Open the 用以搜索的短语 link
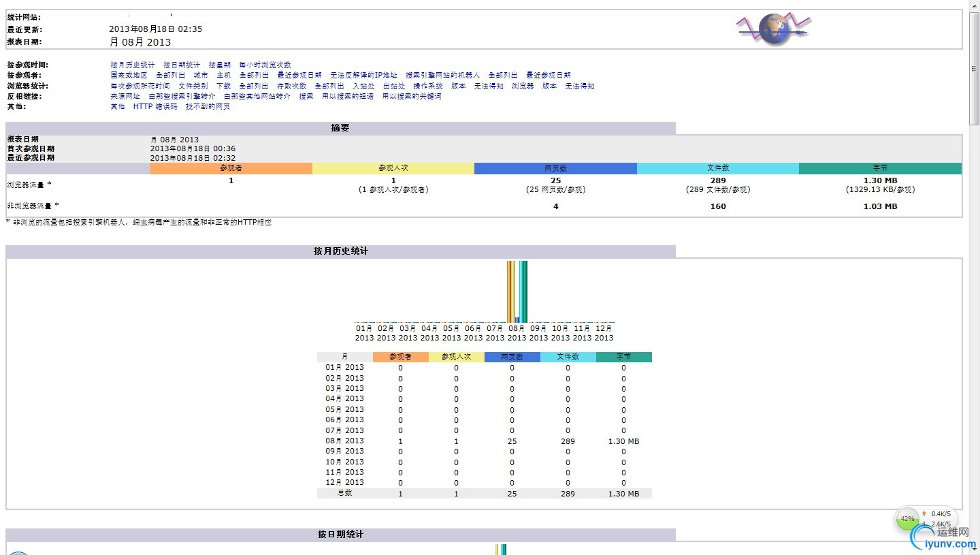The height and width of the screenshot is (555, 980). pyautogui.click(x=348, y=97)
